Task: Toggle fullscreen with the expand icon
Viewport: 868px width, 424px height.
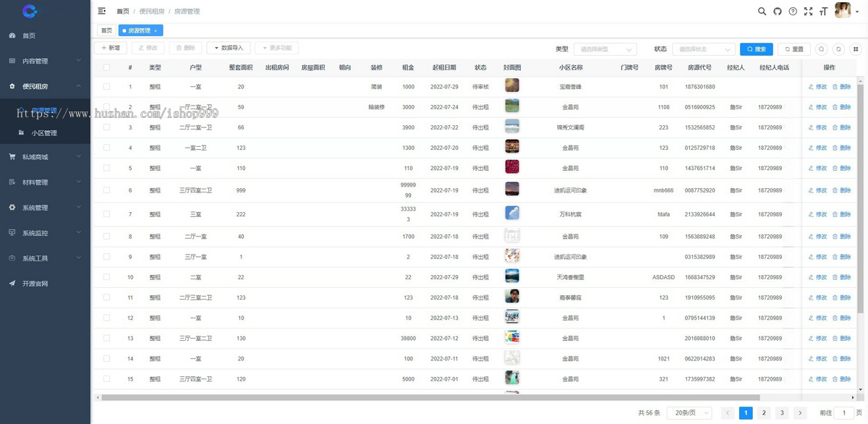Action: [808, 11]
